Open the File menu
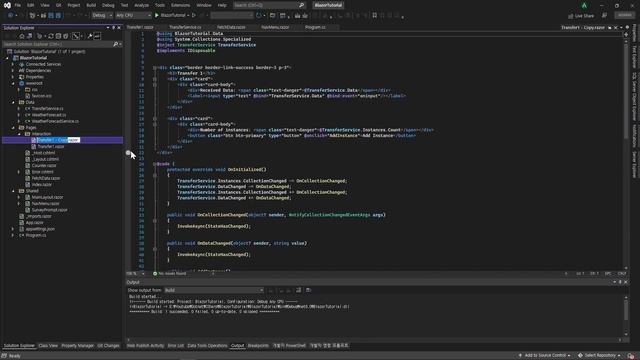640x360 pixels. [x=18, y=5]
